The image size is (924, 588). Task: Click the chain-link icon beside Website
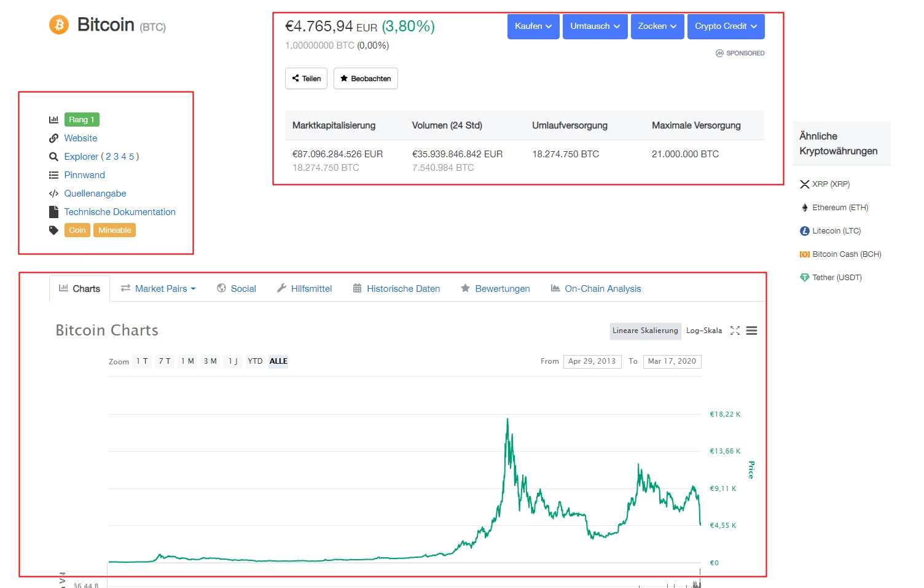(x=53, y=138)
